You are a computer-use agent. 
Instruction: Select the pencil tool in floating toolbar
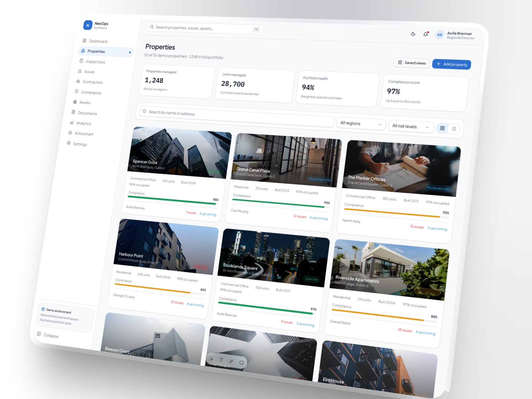pos(231,361)
